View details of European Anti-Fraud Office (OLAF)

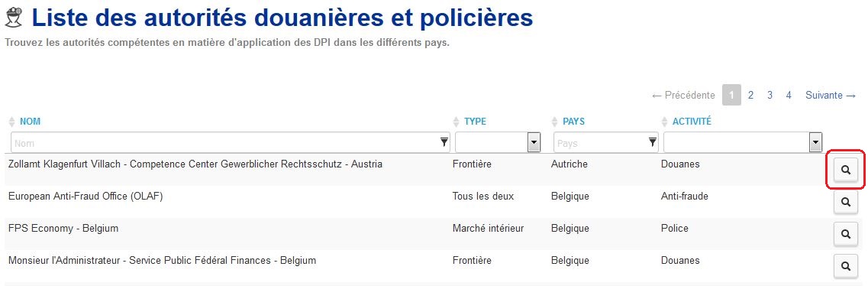point(845,203)
